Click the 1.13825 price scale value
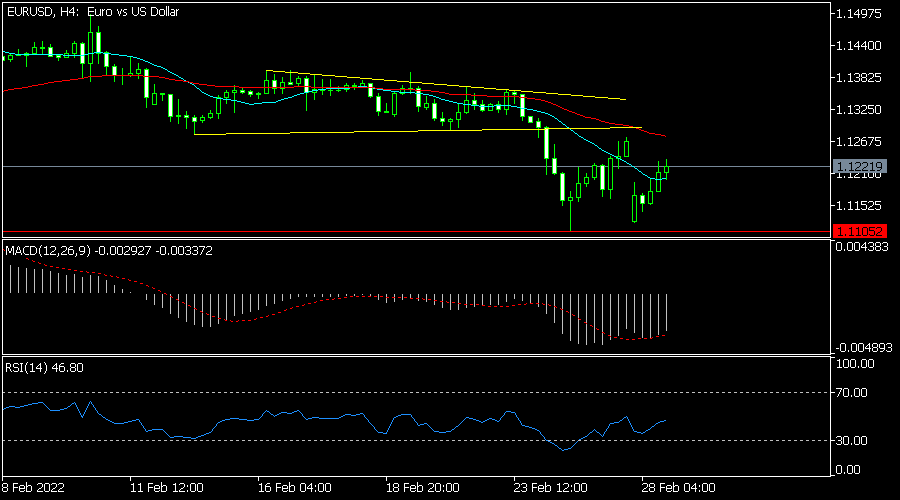Image resolution: width=900 pixels, height=500 pixels. point(859,77)
